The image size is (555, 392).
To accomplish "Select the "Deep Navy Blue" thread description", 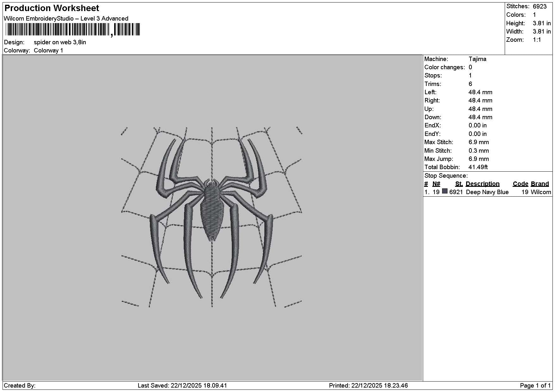I will 487,192.
